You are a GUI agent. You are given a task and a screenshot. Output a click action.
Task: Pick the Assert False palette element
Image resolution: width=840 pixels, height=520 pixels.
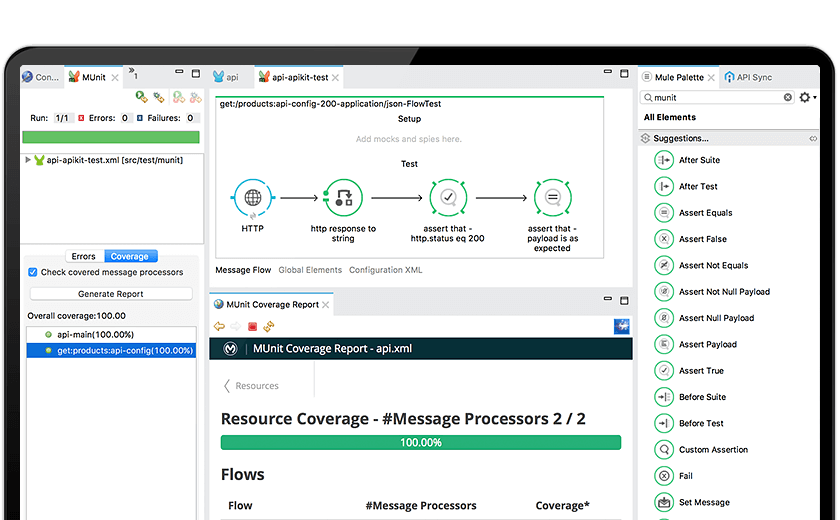coord(691,239)
